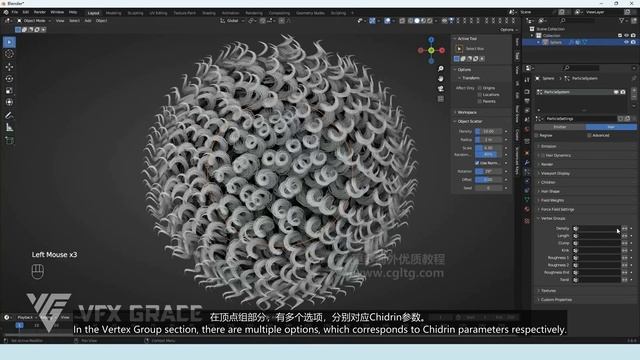This screenshot has width=640, height=360.
Task: Choose the Move tool
Action: pos(9,67)
